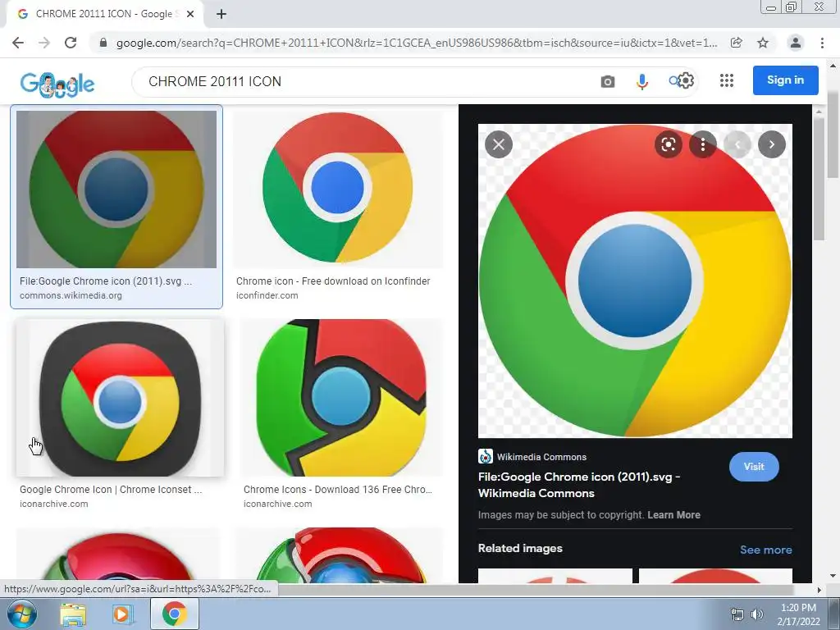Click the address bar URL
The width and height of the screenshot is (840, 630).
coord(416,43)
